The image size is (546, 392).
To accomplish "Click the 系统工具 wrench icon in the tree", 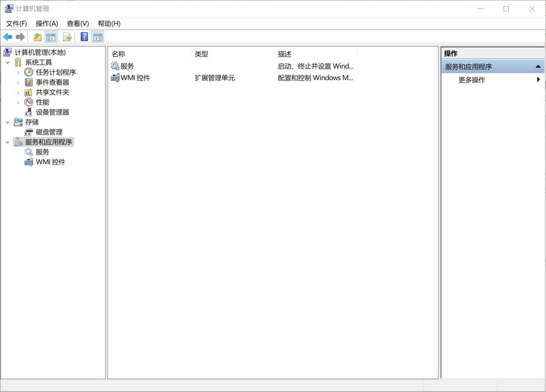I will pos(18,62).
